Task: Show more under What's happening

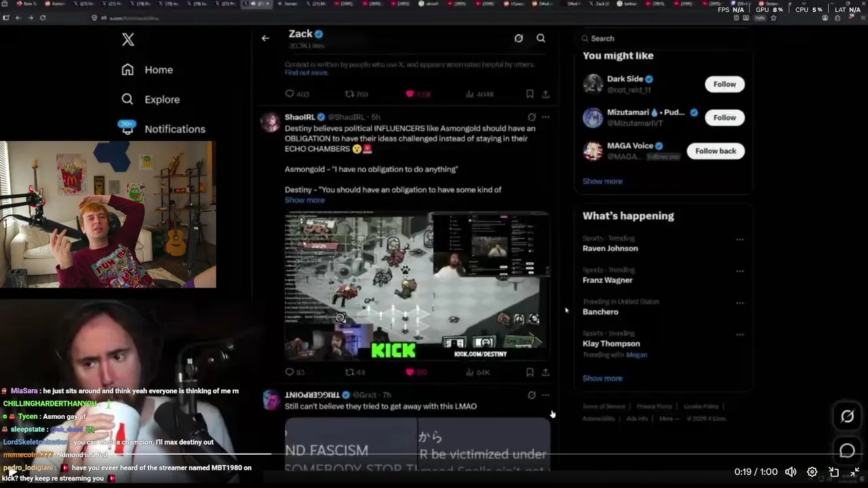Action: coord(602,378)
